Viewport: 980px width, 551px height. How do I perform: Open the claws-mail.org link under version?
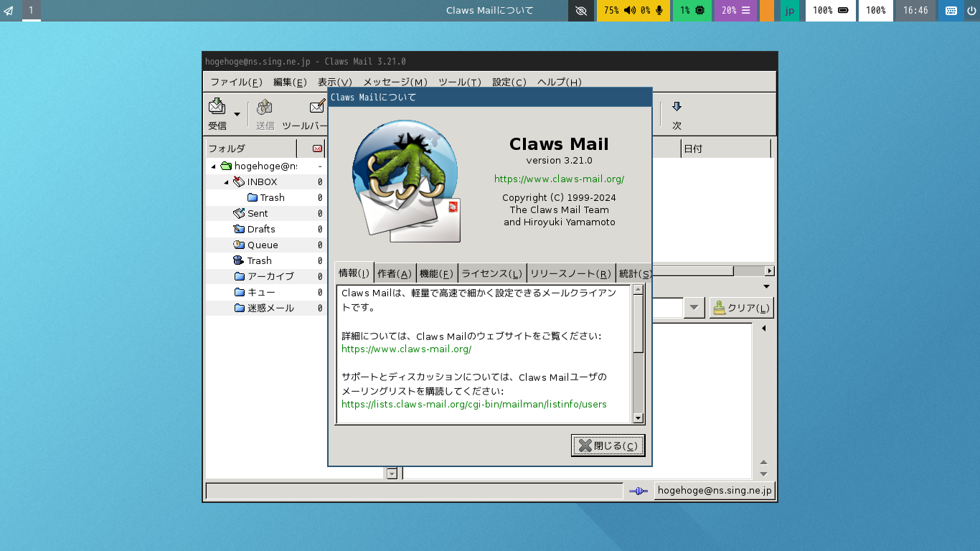pyautogui.click(x=559, y=179)
